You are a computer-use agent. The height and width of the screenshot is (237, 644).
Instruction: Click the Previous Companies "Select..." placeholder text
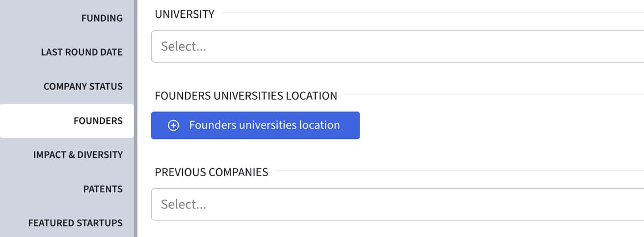coord(183,204)
